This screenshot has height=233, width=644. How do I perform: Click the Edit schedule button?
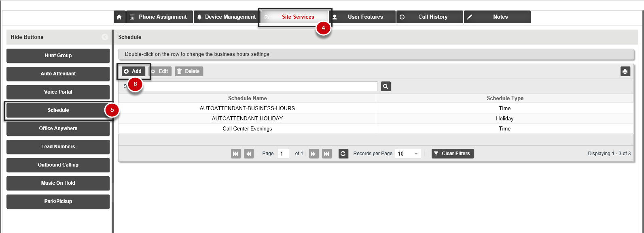click(x=160, y=71)
